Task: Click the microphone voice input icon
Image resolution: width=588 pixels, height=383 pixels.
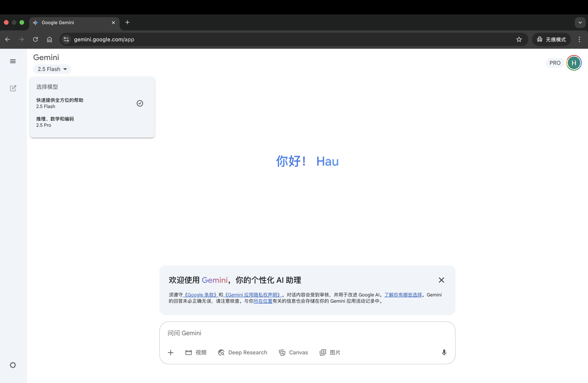Action: pyautogui.click(x=444, y=352)
